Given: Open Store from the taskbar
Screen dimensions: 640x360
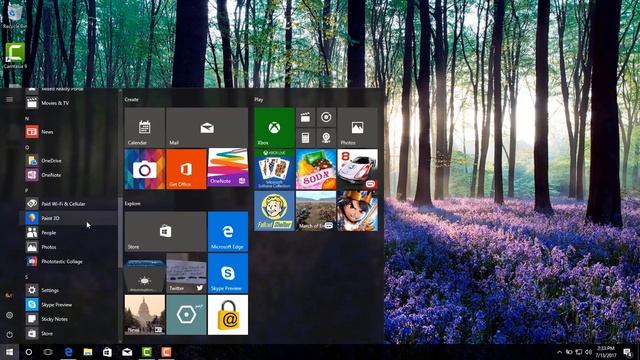Looking at the screenshot, I should tap(107, 352).
